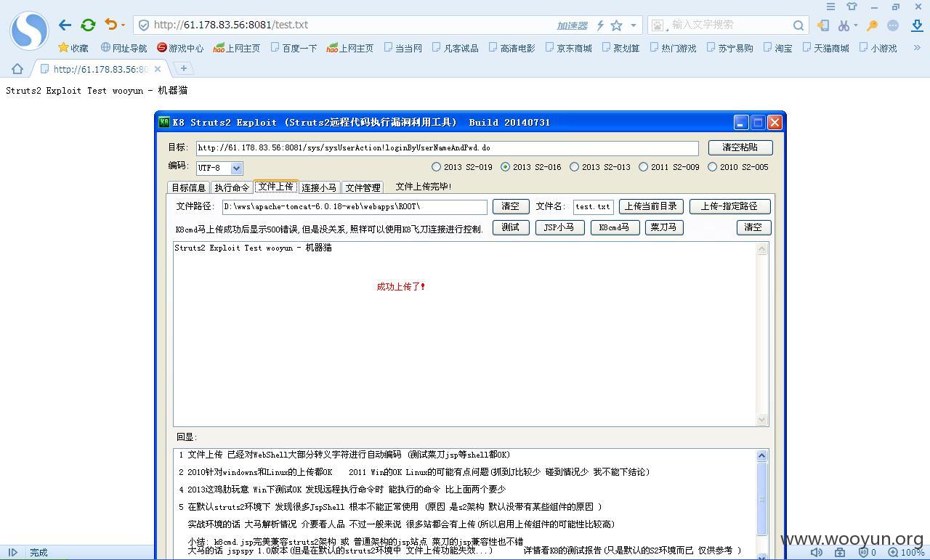Go back with the browser back arrow
This screenshot has height=560, width=930.
tap(65, 25)
